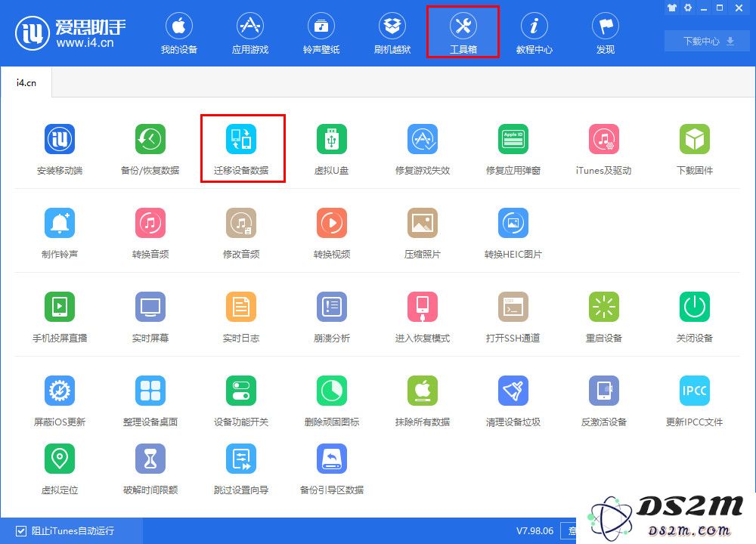Launch 制作铃声 tool
Screen dimensions: 756x544
click(60, 223)
